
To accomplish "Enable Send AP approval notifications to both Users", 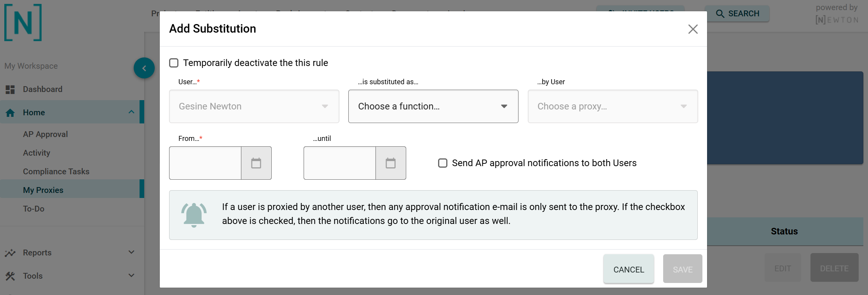I will point(443,163).
